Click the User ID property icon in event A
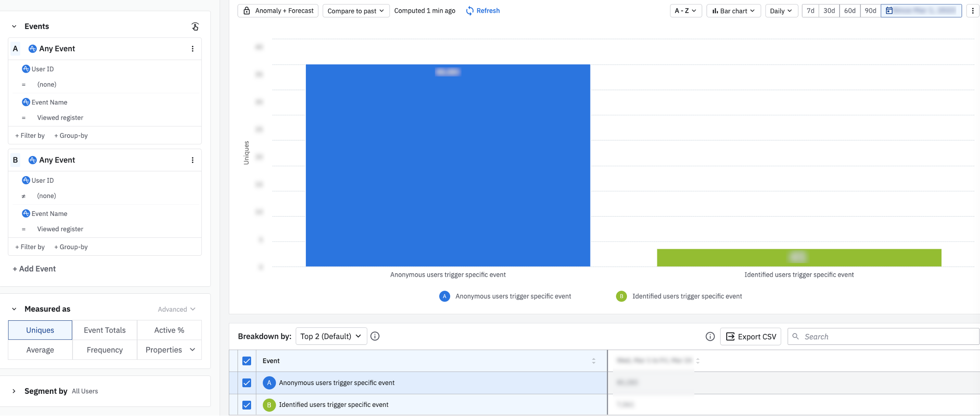The height and width of the screenshot is (417, 980). [26, 69]
